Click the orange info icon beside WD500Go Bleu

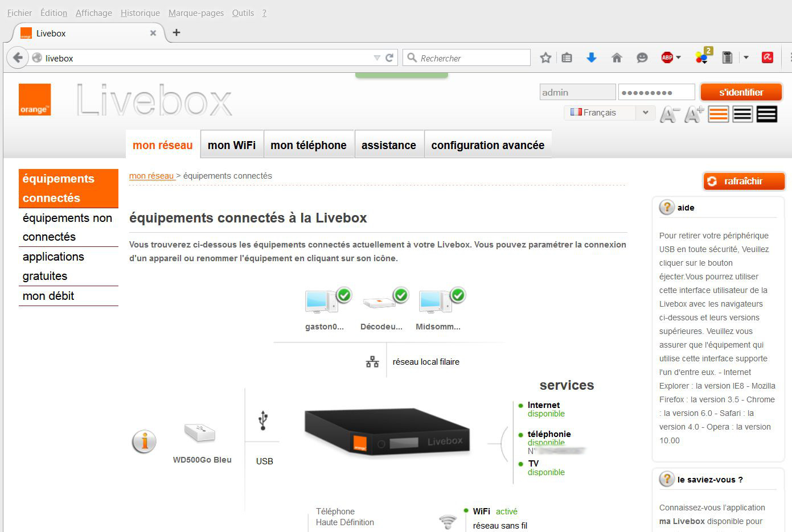[144, 442]
